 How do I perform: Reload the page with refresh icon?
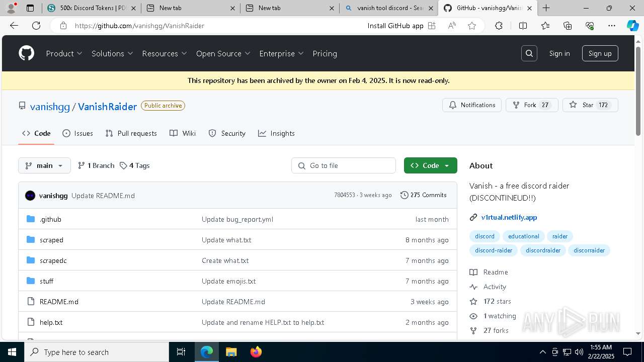[x=36, y=26]
